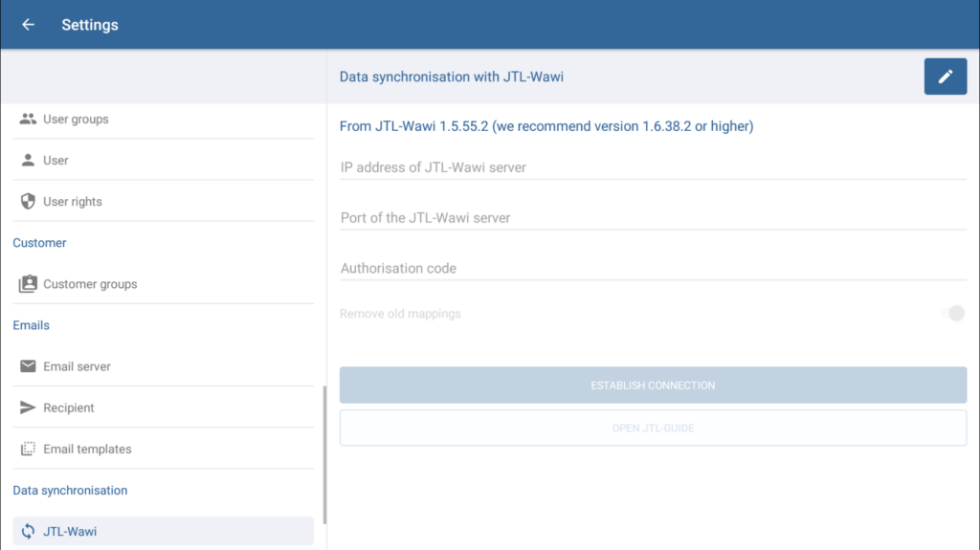The width and height of the screenshot is (980, 550).
Task: Click the Email templates dashed-square icon
Action: [x=28, y=449]
